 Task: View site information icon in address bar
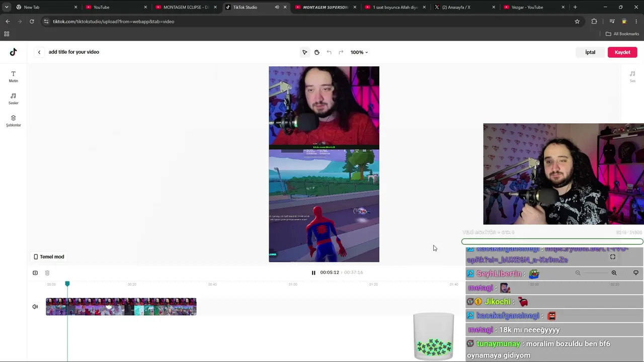tap(46, 22)
